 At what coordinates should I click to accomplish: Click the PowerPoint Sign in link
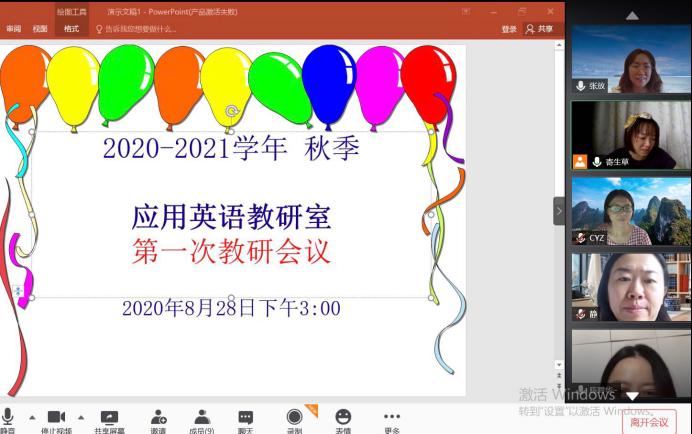(x=509, y=29)
